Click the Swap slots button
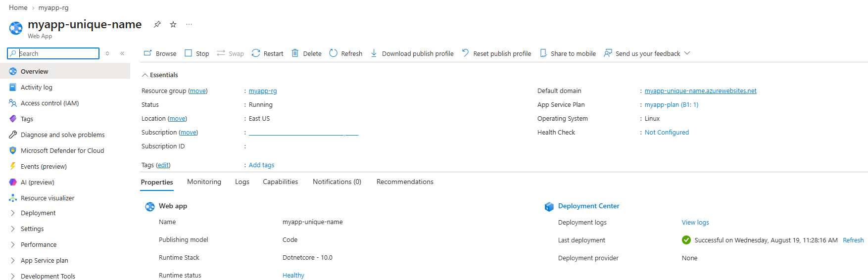Viewport: 868px width, 280px height. pos(231,53)
